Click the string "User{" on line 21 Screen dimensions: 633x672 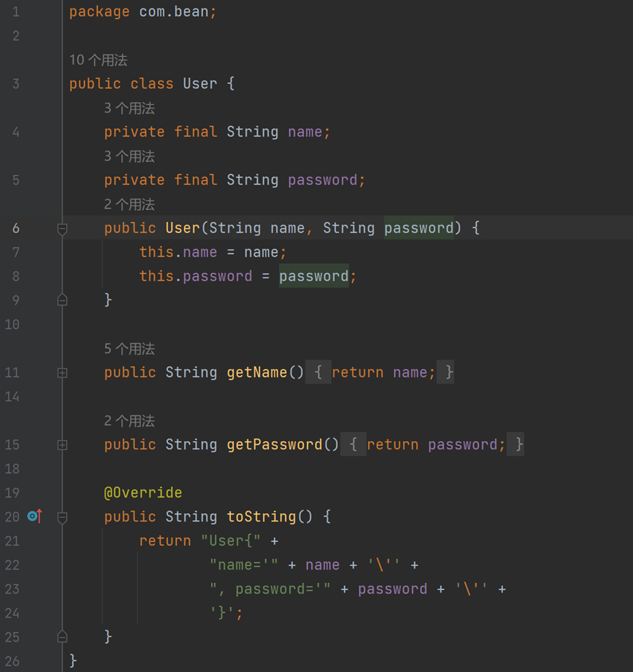click(x=230, y=540)
